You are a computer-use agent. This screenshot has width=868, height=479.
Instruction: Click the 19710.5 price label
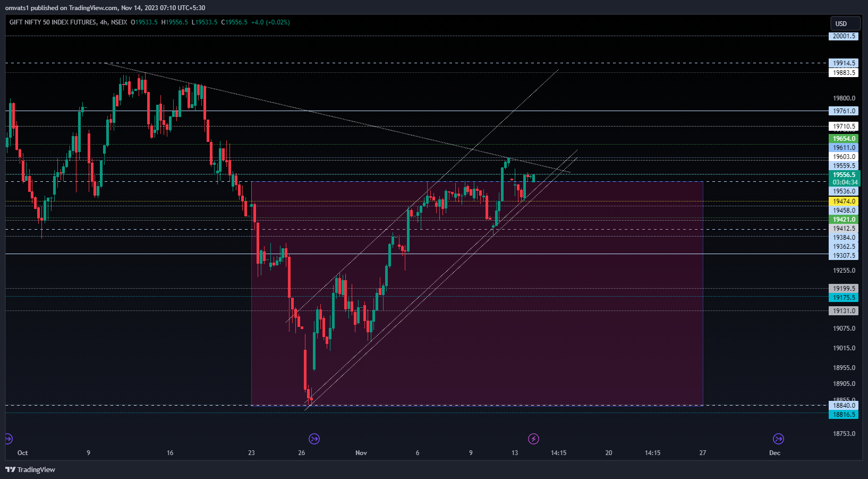point(844,127)
